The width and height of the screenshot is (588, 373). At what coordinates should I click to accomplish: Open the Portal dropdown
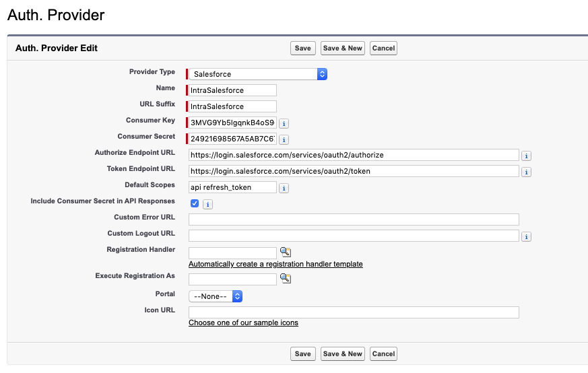tap(216, 296)
